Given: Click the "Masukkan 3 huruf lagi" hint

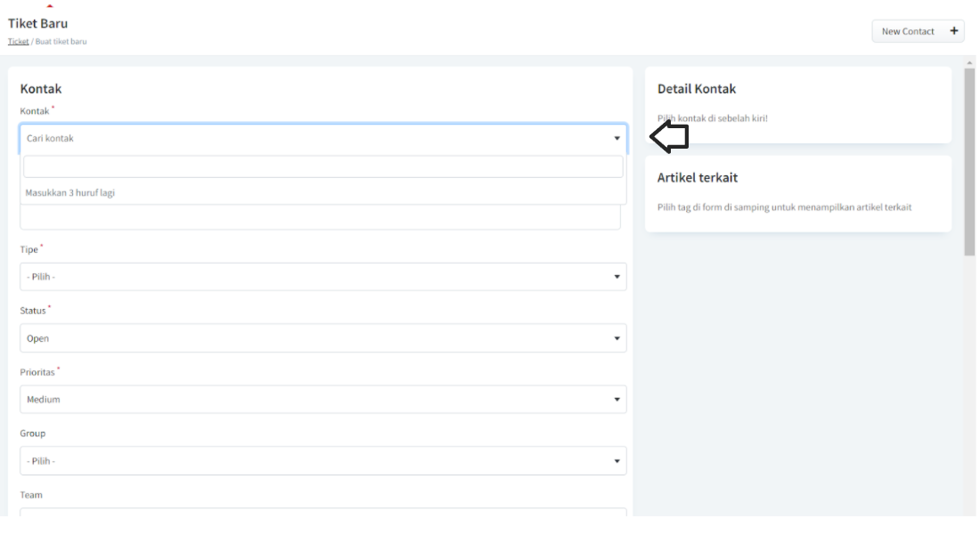Looking at the screenshot, I should pyautogui.click(x=70, y=192).
